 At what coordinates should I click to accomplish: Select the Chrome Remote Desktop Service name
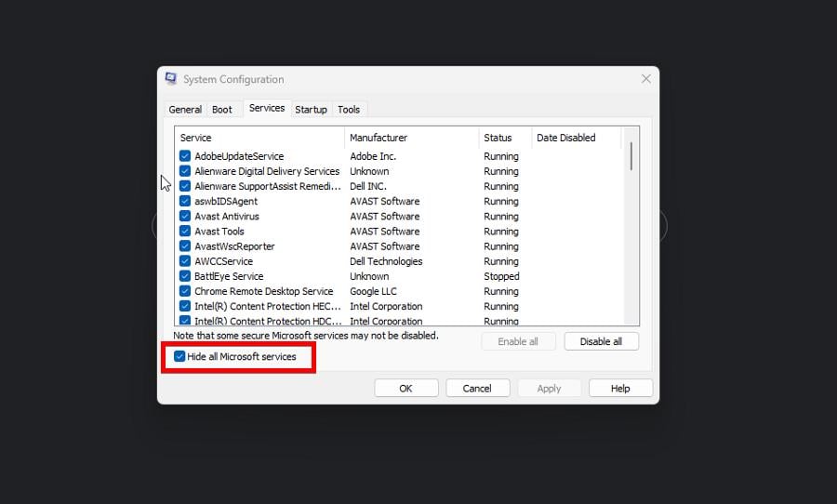click(264, 291)
